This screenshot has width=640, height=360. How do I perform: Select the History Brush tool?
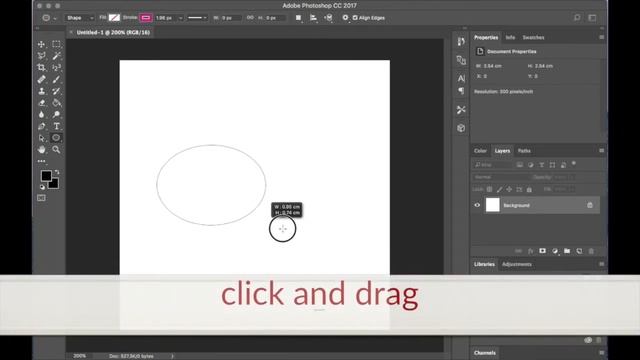tap(56, 91)
